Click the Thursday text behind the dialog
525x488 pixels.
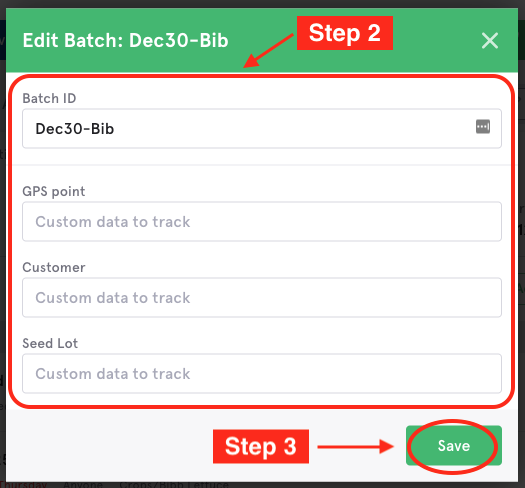click(23, 484)
